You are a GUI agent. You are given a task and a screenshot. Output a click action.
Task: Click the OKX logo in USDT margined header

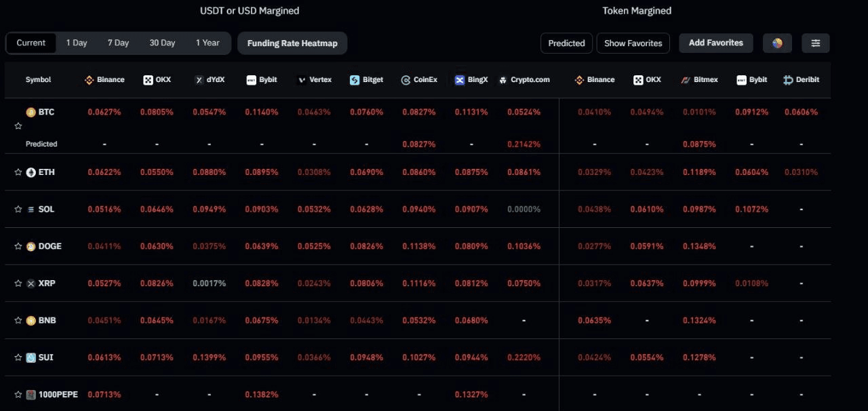148,80
